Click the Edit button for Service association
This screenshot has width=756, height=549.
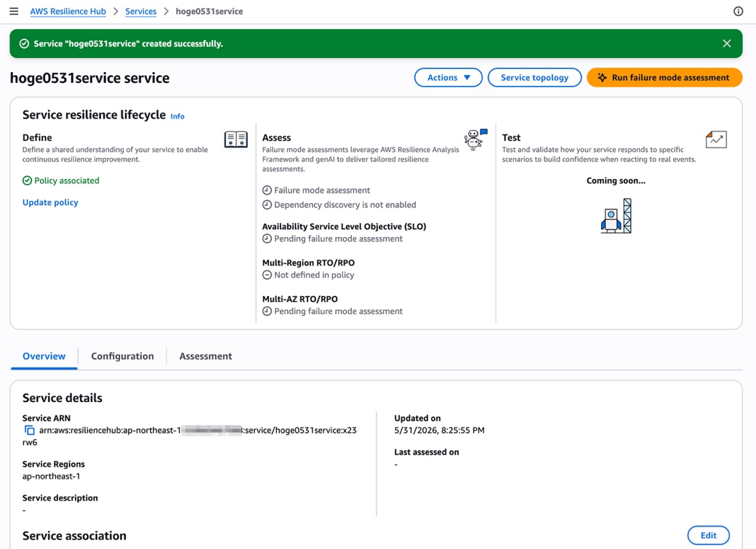pos(708,535)
